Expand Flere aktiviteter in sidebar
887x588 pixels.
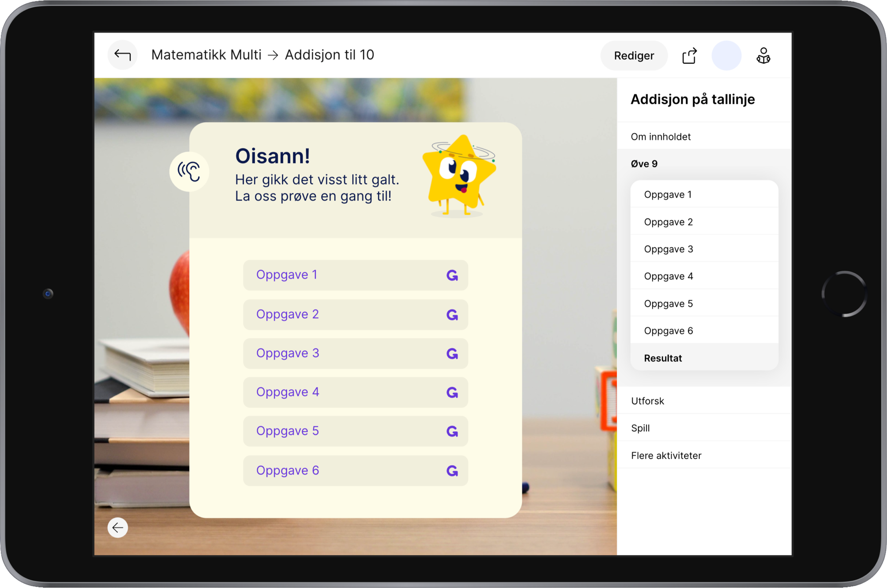(666, 455)
